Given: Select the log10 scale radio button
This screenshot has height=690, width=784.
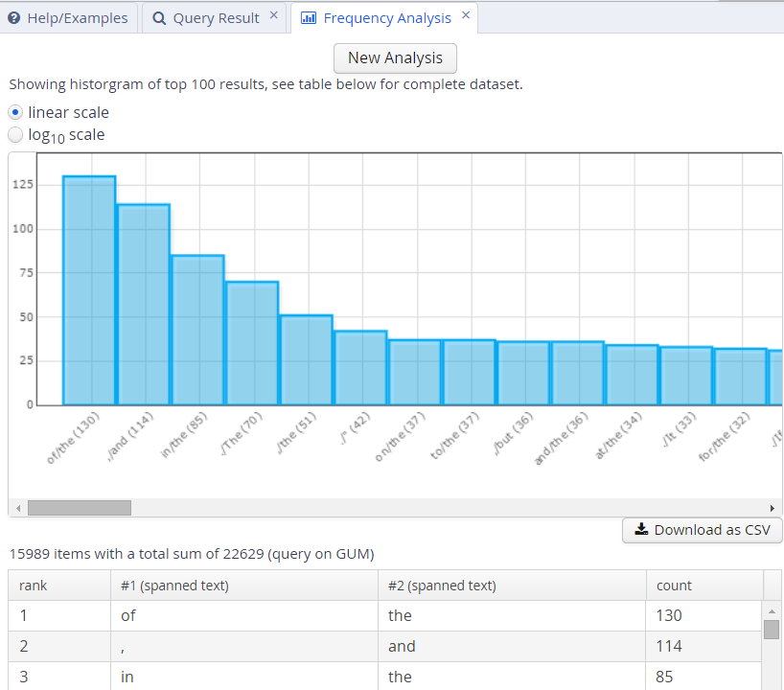Looking at the screenshot, I should click(x=16, y=135).
